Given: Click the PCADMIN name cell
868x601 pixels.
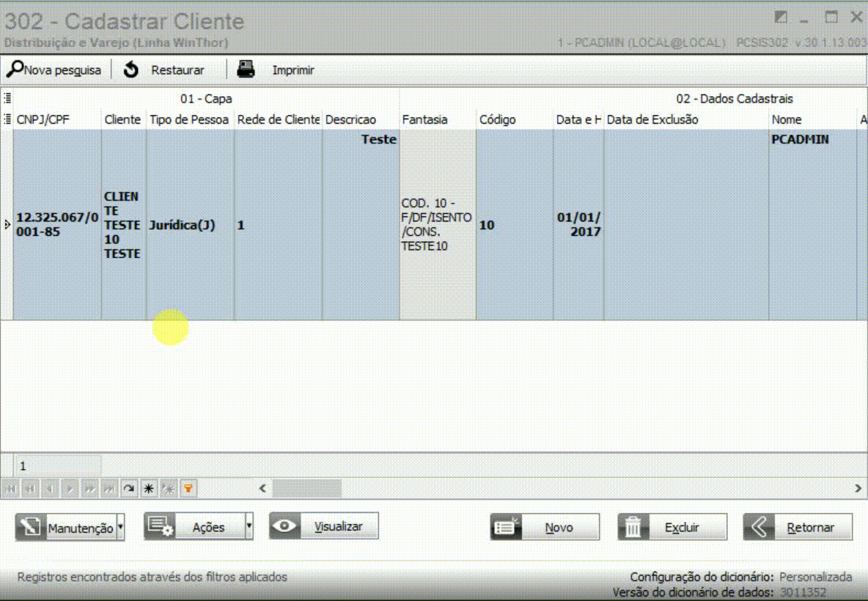Looking at the screenshot, I should [x=812, y=225].
